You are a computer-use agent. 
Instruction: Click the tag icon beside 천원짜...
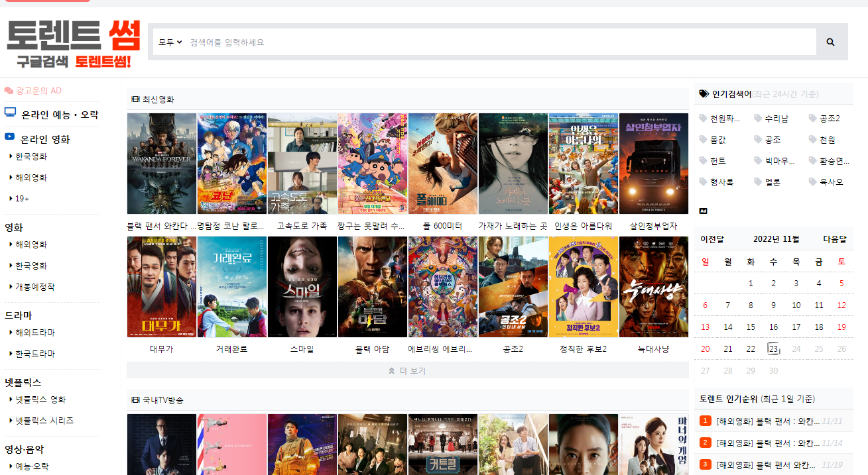703,119
